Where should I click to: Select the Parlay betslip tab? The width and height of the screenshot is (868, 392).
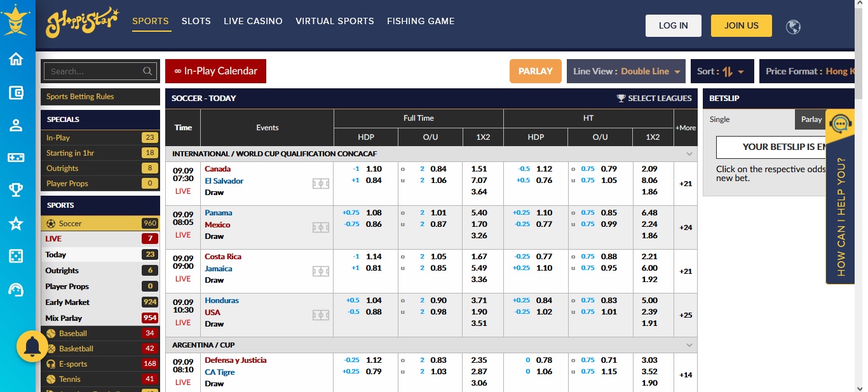tap(811, 119)
